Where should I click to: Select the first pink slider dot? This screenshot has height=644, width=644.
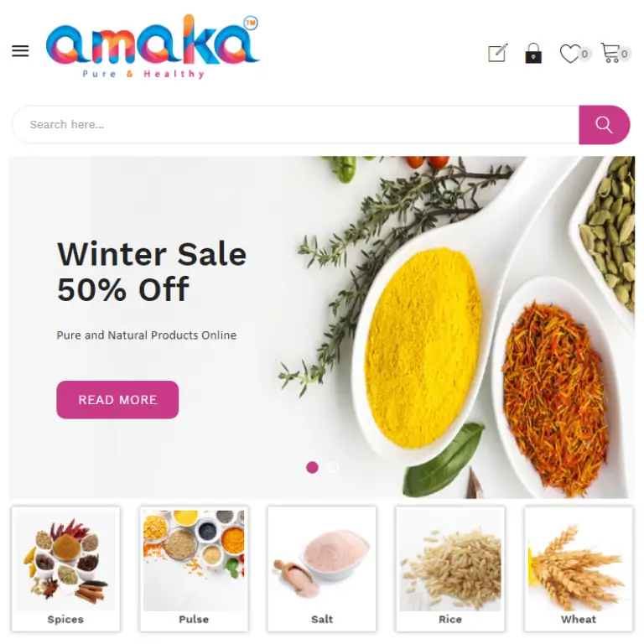312,467
